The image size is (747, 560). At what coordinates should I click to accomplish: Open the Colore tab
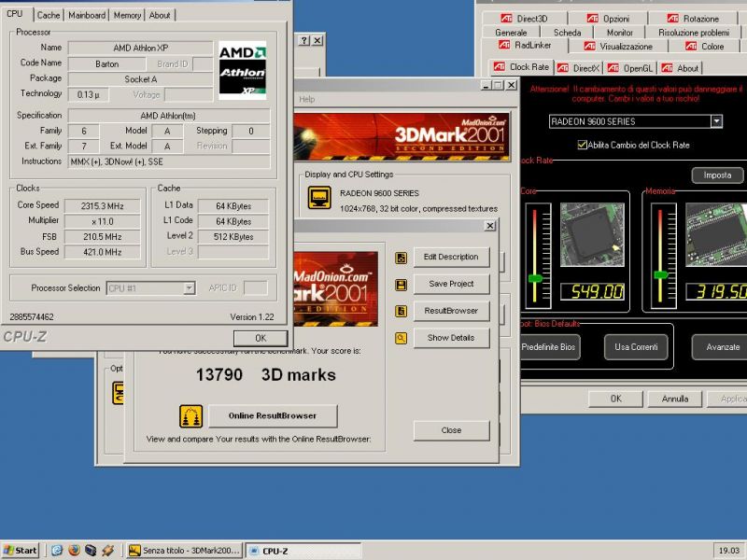705,46
